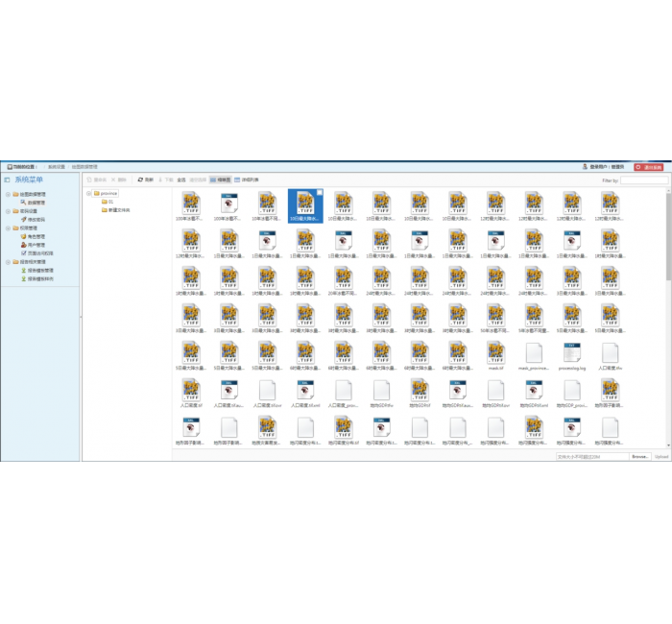
Task: Click the Browse... button
Action: pos(639,457)
